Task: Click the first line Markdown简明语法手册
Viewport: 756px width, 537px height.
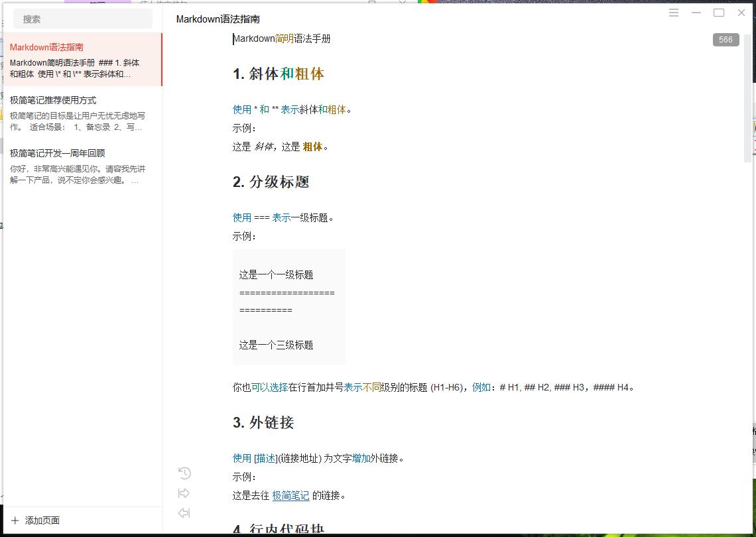Action: [x=282, y=38]
